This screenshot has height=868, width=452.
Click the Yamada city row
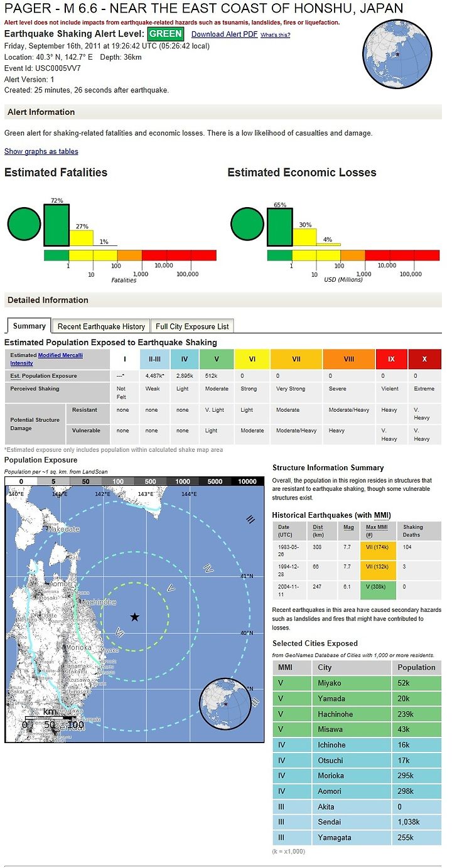point(357,699)
